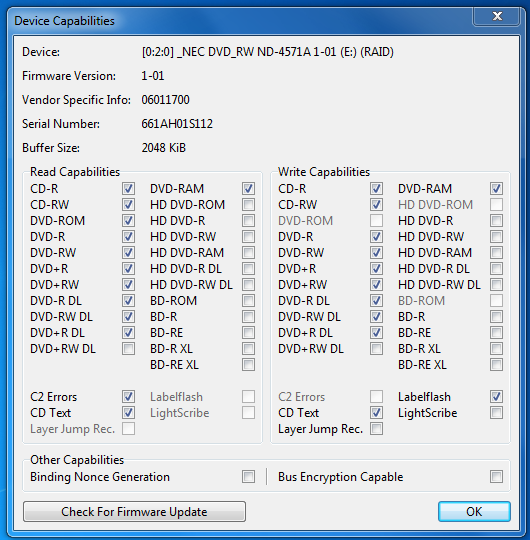Screen dimensions: 530x540
Task: Toggle C2 Errors checkbox under Read Capabilities
Action: 128,397
